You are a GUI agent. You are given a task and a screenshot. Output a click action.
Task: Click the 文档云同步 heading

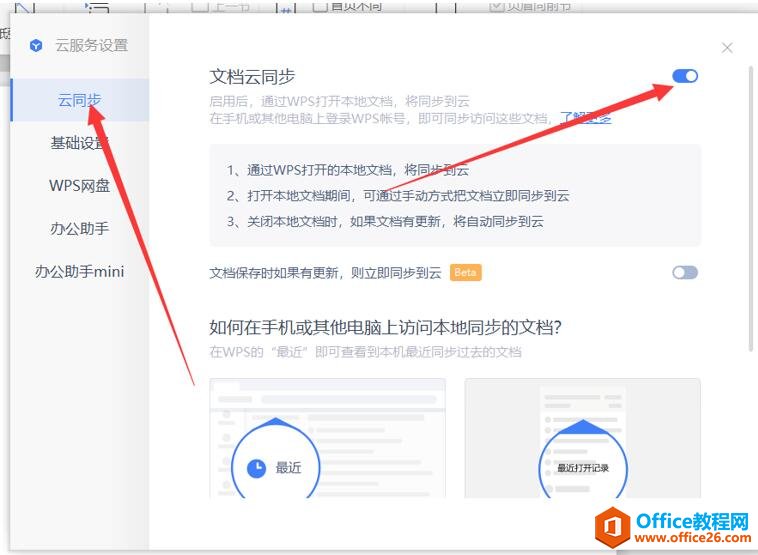click(x=252, y=77)
